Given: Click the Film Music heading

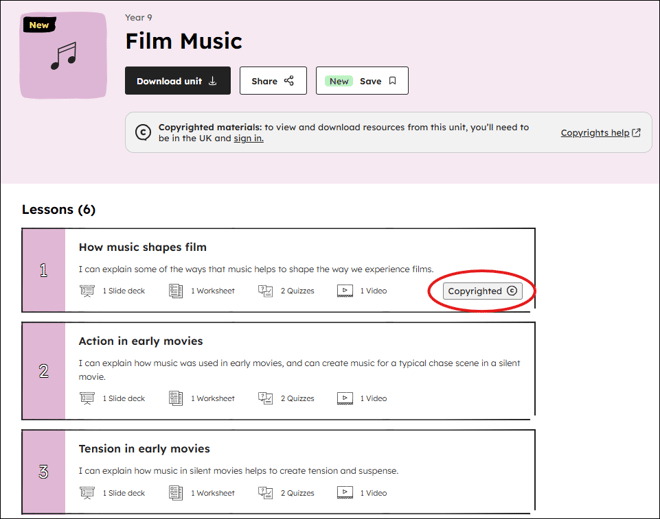Looking at the screenshot, I should 184,41.
